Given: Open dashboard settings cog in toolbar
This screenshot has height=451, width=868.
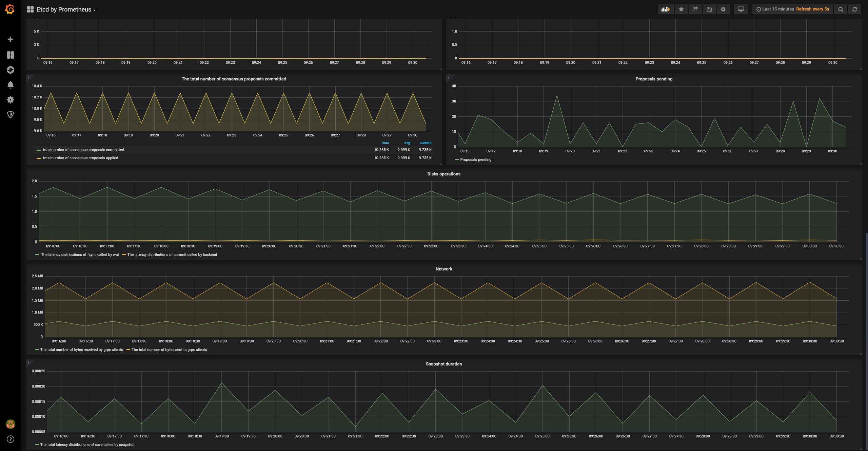Looking at the screenshot, I should 723,9.
